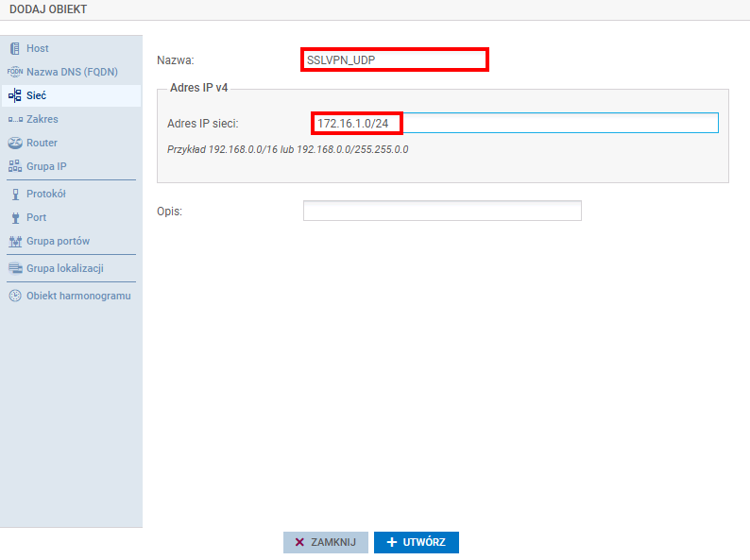The width and height of the screenshot is (750, 560).
Task: Select Grupa lokalizacji entry
Action: (x=71, y=268)
